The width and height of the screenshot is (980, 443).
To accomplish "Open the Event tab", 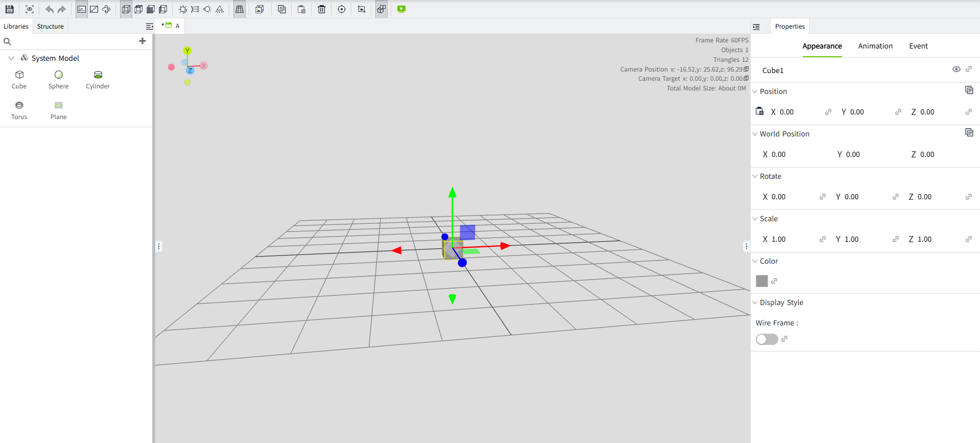I will [918, 46].
